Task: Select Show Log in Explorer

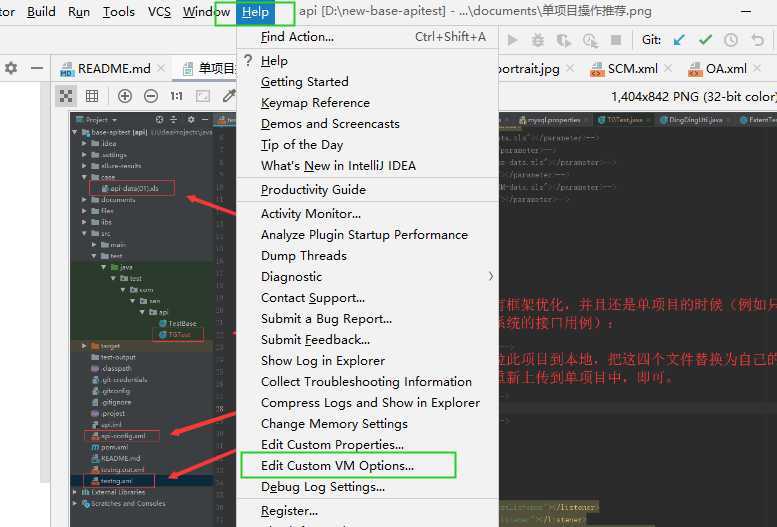Action: pyautogui.click(x=368, y=361)
